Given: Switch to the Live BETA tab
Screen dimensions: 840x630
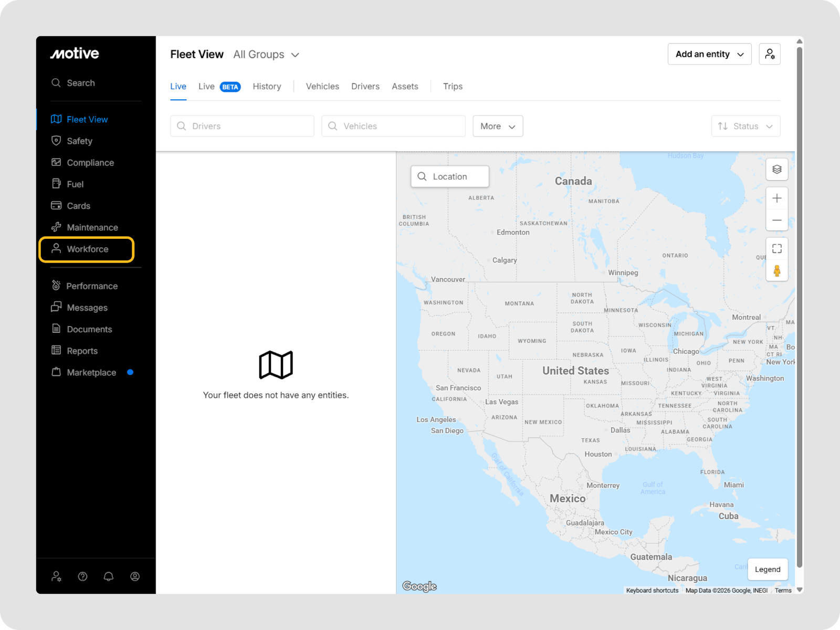Looking at the screenshot, I should 219,87.
